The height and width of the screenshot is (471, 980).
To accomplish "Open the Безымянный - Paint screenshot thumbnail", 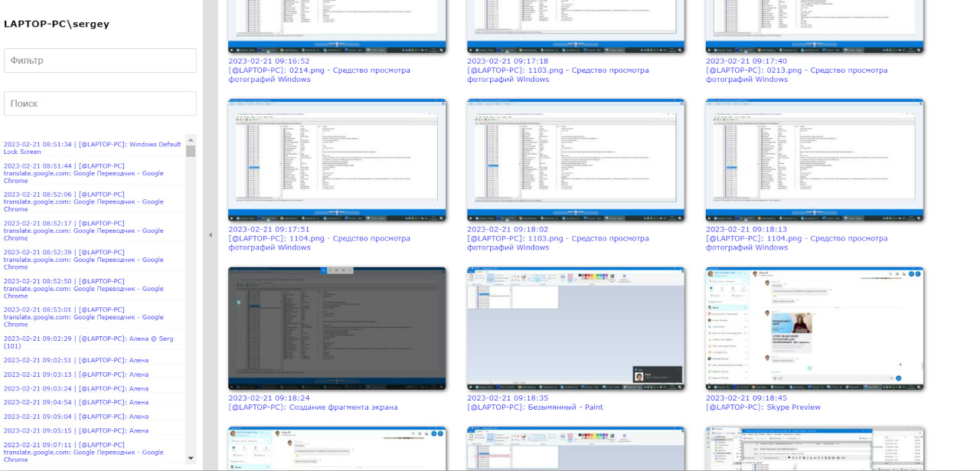I will point(576,329).
